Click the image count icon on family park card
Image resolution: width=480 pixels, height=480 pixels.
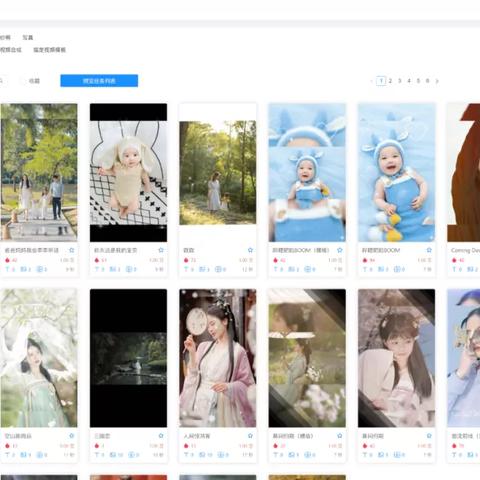[x=24, y=269]
